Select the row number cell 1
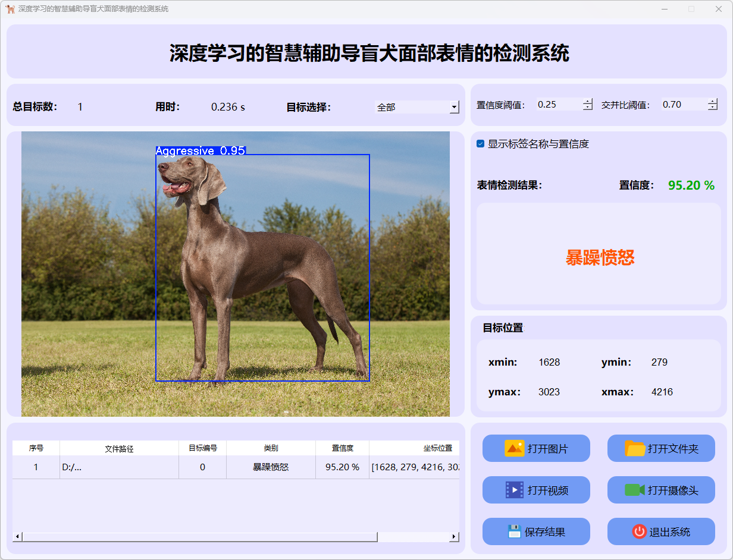Image resolution: width=733 pixels, height=560 pixels. click(x=36, y=467)
